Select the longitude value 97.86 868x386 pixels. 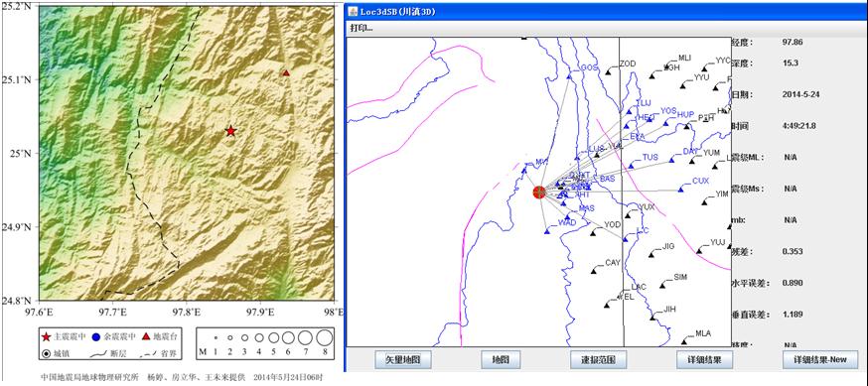[793, 42]
